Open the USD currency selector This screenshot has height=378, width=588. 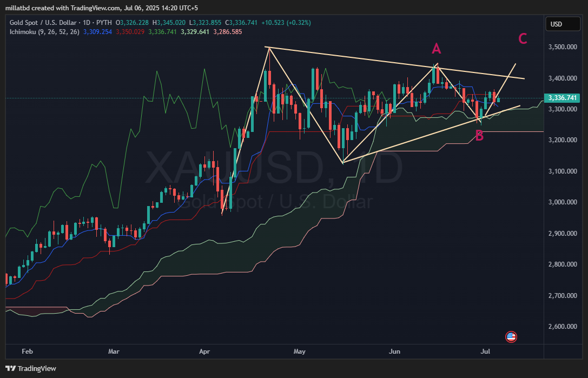563,24
